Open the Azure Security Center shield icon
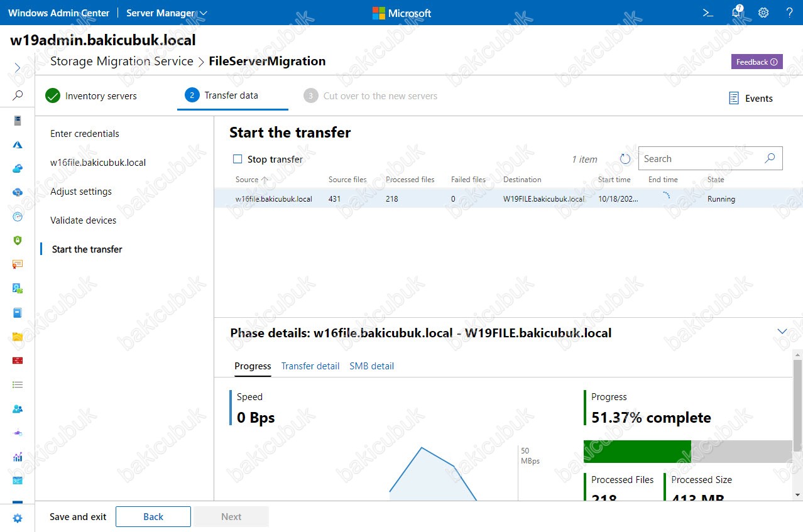The image size is (803, 532). pos(18,241)
